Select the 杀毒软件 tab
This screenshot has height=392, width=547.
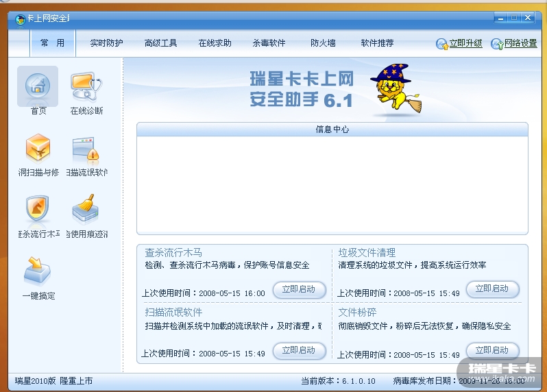tap(269, 43)
